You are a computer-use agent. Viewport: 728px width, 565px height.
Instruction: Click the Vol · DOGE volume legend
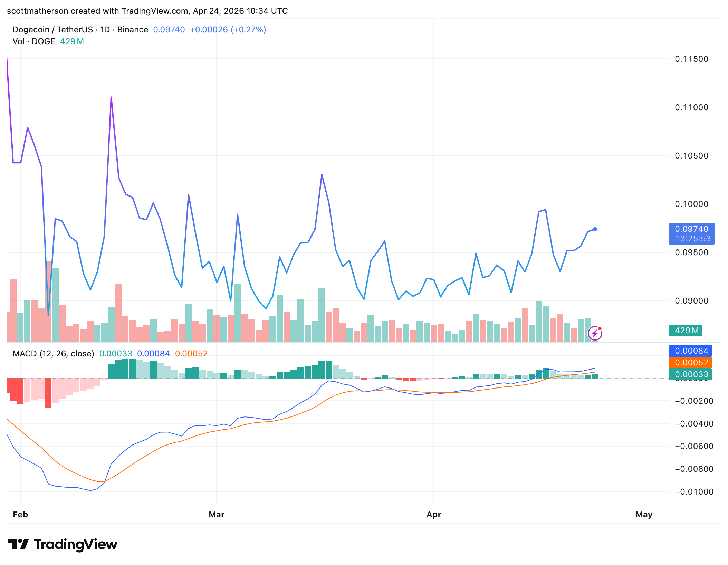(x=33, y=41)
